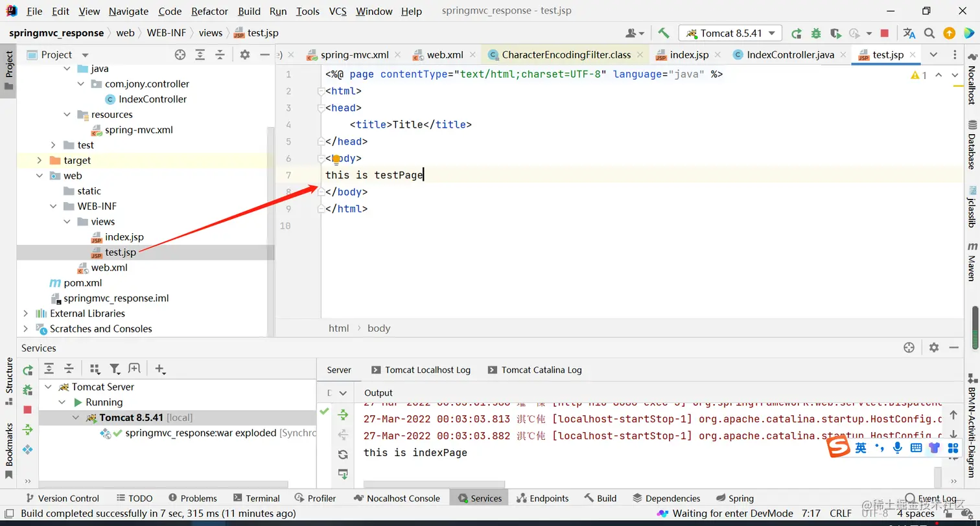Toggle the Database tool window
980x526 pixels.
972,144
